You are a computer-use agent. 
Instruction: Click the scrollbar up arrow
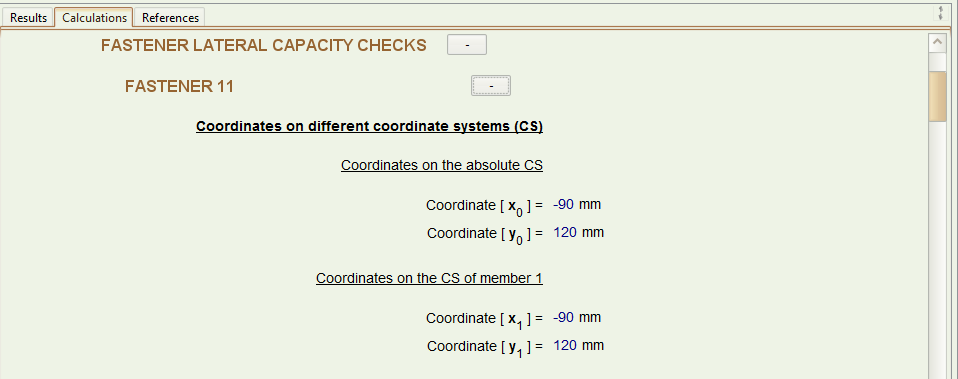tap(937, 43)
